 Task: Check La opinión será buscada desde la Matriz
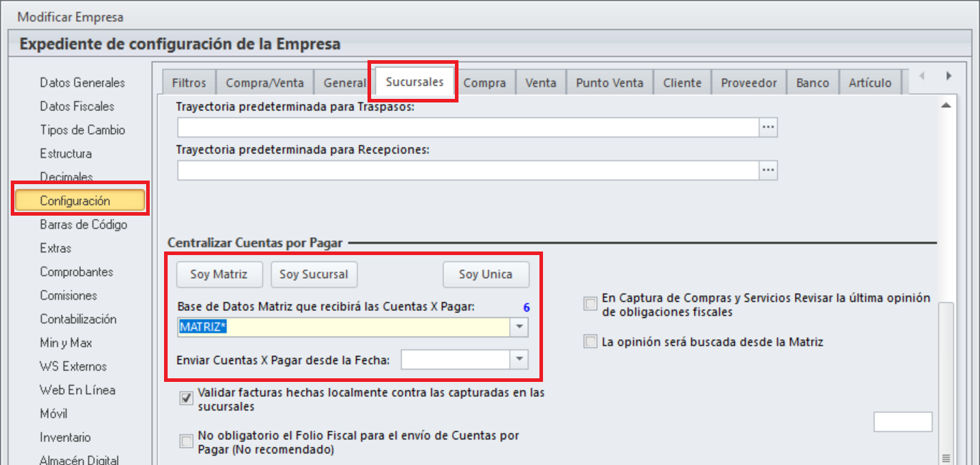(x=590, y=342)
